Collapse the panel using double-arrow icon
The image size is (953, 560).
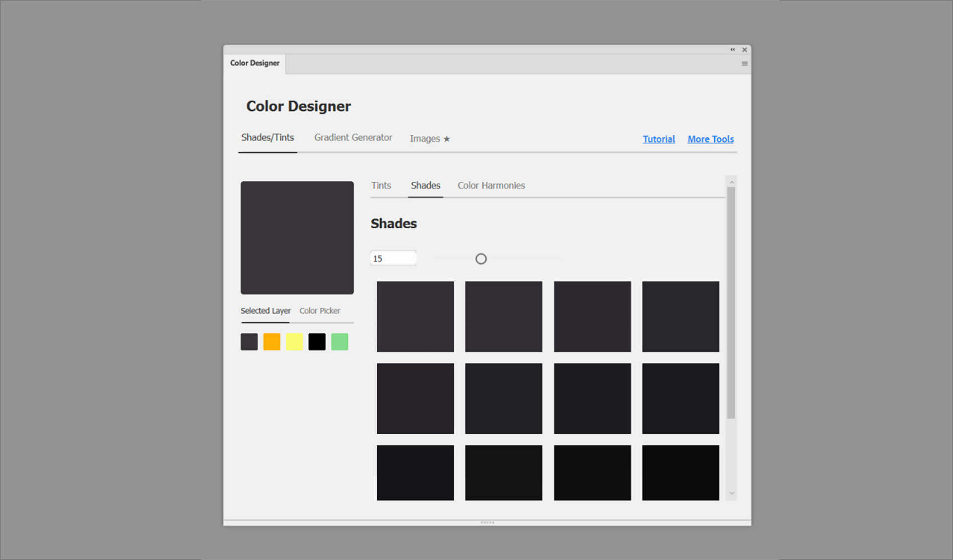coord(732,50)
